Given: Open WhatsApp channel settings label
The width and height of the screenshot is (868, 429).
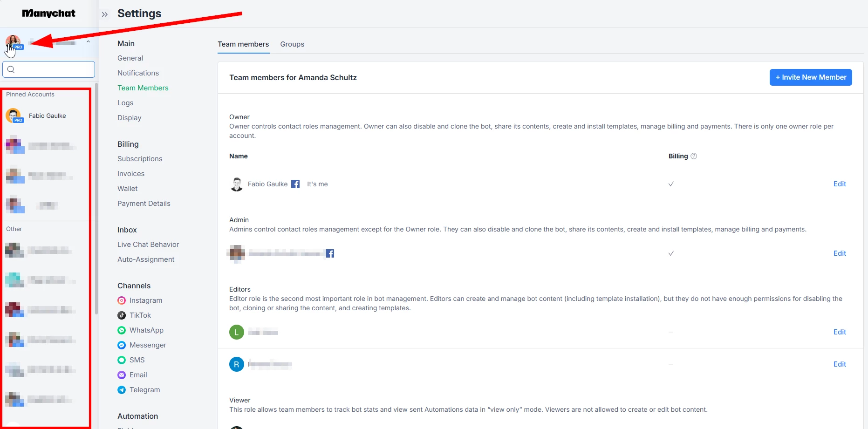Looking at the screenshot, I should coord(146,330).
